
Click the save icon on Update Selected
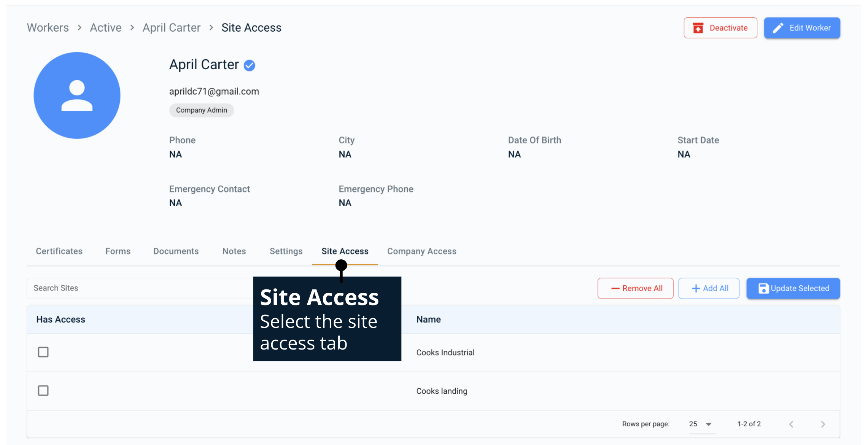[763, 288]
